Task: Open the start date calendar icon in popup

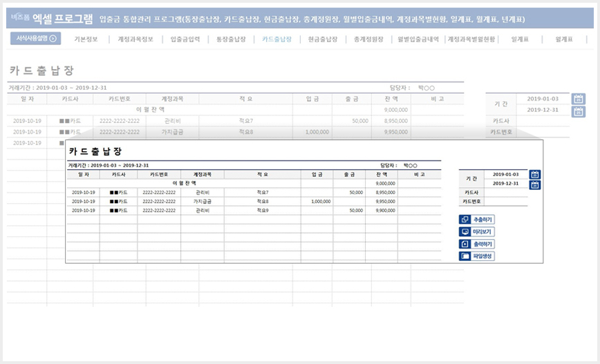Action: (534, 175)
